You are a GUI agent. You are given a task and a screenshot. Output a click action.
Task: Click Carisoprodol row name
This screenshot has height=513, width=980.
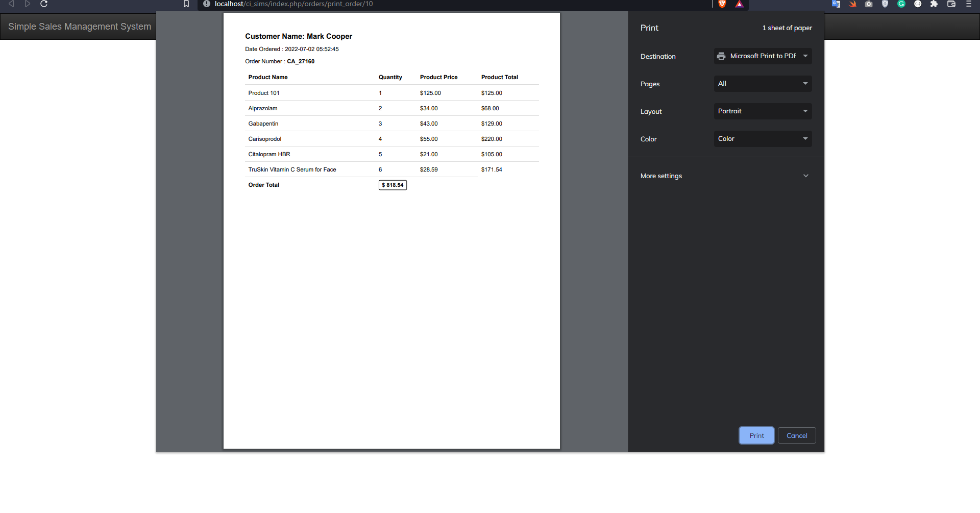pos(265,139)
